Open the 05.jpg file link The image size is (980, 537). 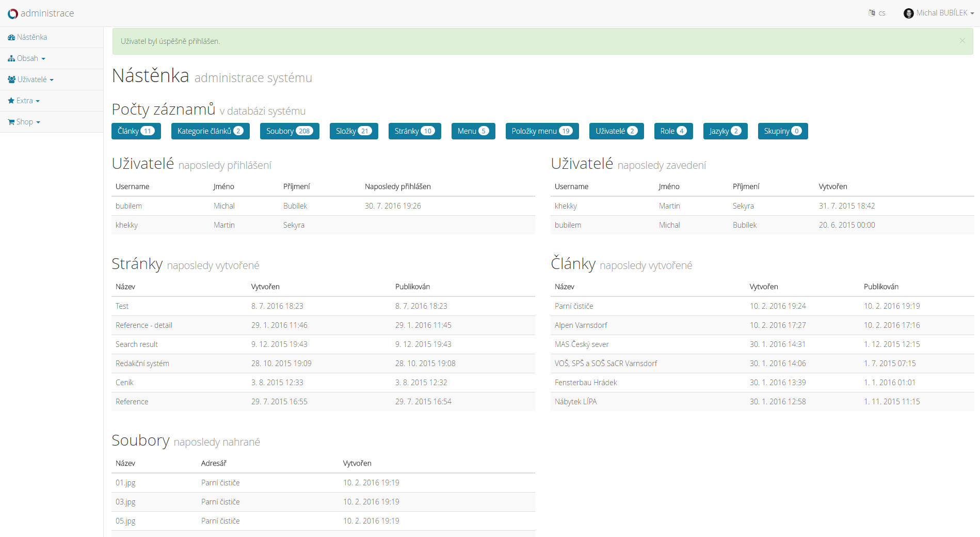(125, 521)
